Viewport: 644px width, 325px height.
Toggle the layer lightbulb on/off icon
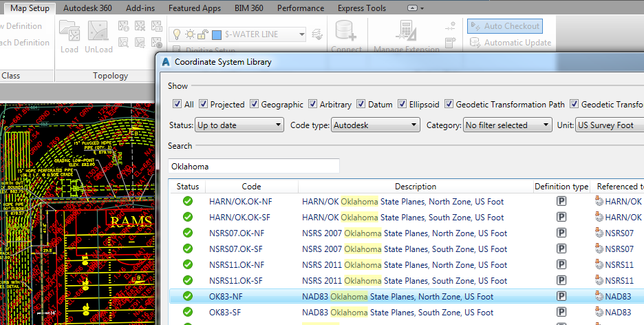177,34
